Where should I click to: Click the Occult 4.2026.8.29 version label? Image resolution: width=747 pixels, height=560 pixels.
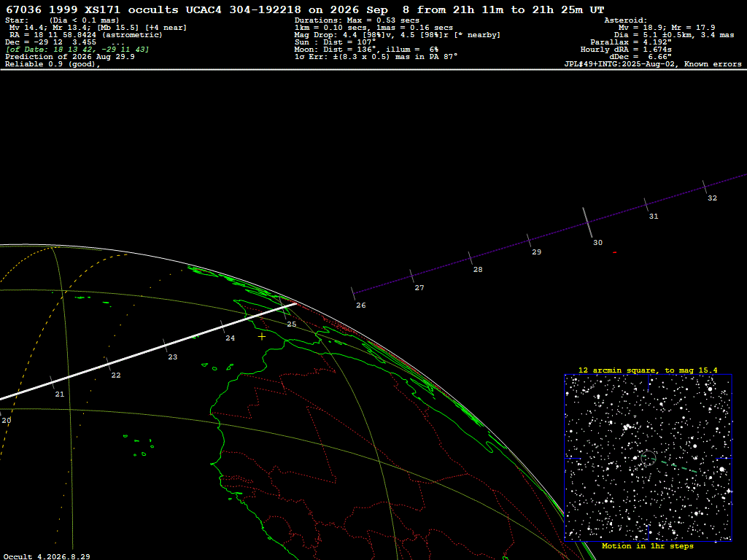pyautogui.click(x=47, y=556)
